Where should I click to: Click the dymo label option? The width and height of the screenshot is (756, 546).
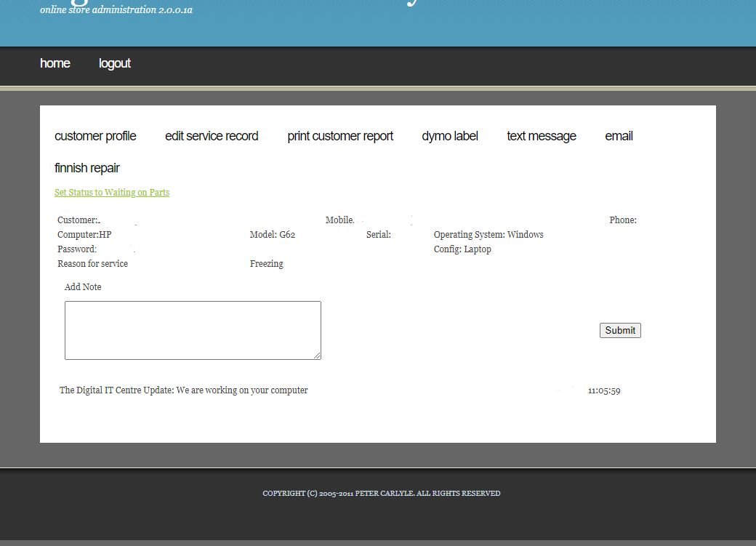pos(450,137)
